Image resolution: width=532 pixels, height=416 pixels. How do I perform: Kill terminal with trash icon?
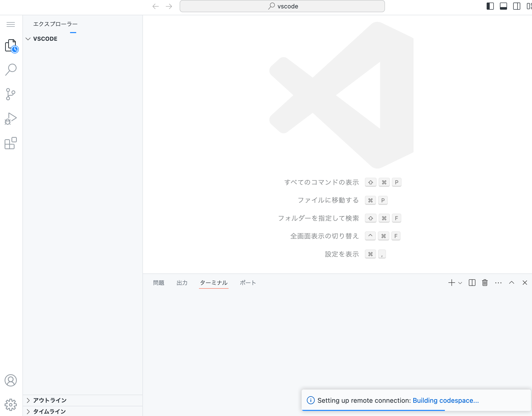485,283
